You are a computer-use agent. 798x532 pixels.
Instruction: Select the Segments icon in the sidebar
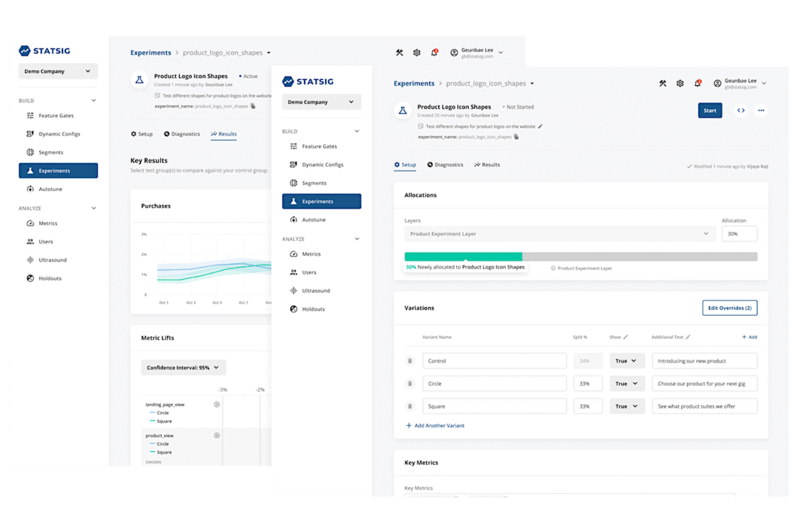coord(293,183)
